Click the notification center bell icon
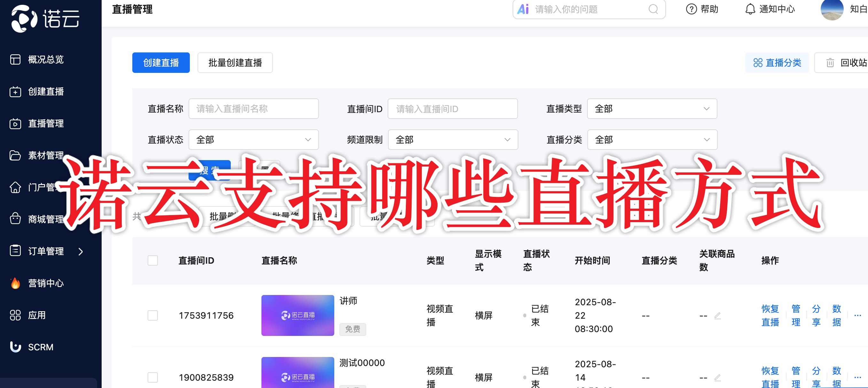The height and width of the screenshot is (388, 868). [x=750, y=9]
